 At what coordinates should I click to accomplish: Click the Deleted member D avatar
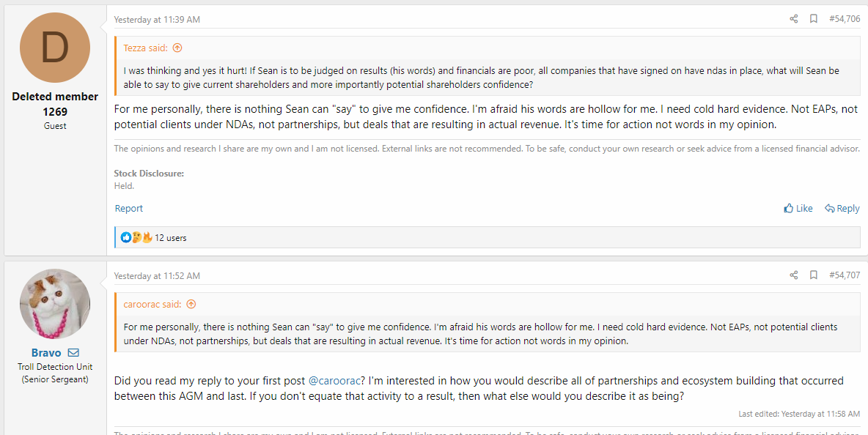point(55,48)
